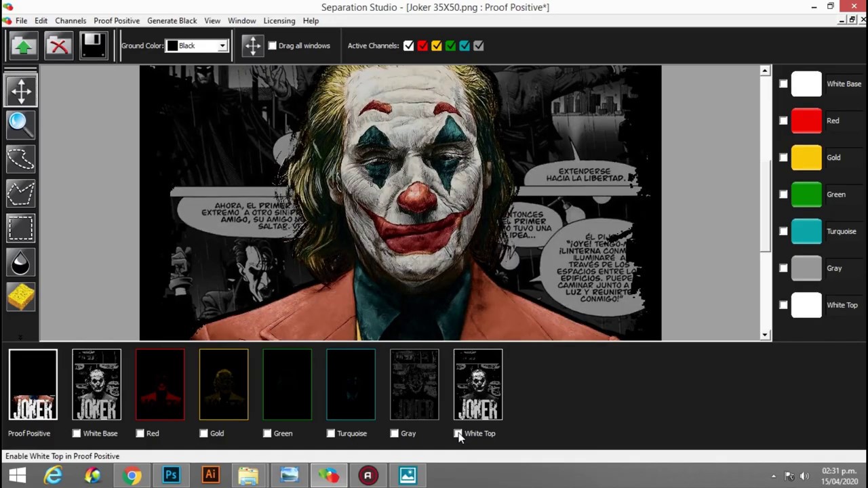
Task: Tick the Turquoise checkbox below its thumbnail
Action: 331,434
